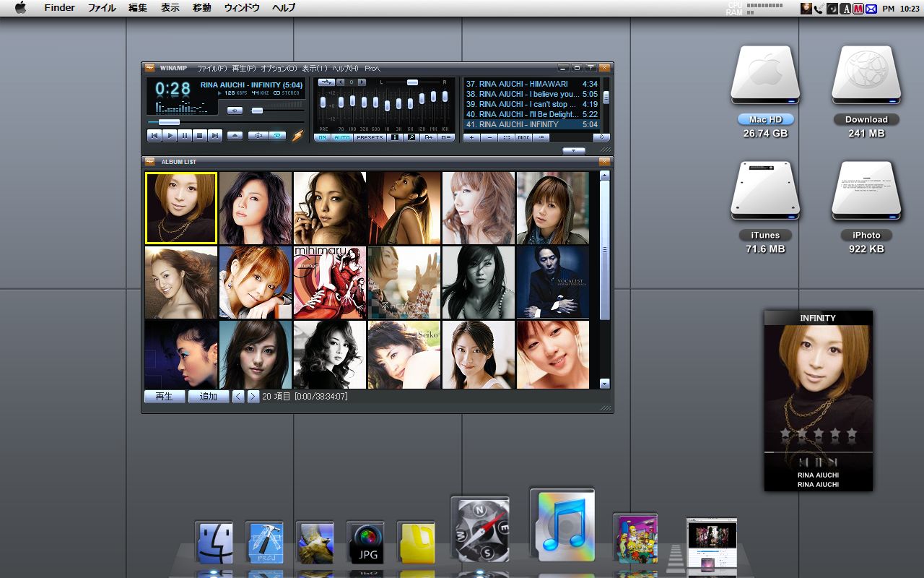Image resolution: width=924 pixels, height=578 pixels.
Task: Open the iPhoto drive icon
Action: pos(866,191)
